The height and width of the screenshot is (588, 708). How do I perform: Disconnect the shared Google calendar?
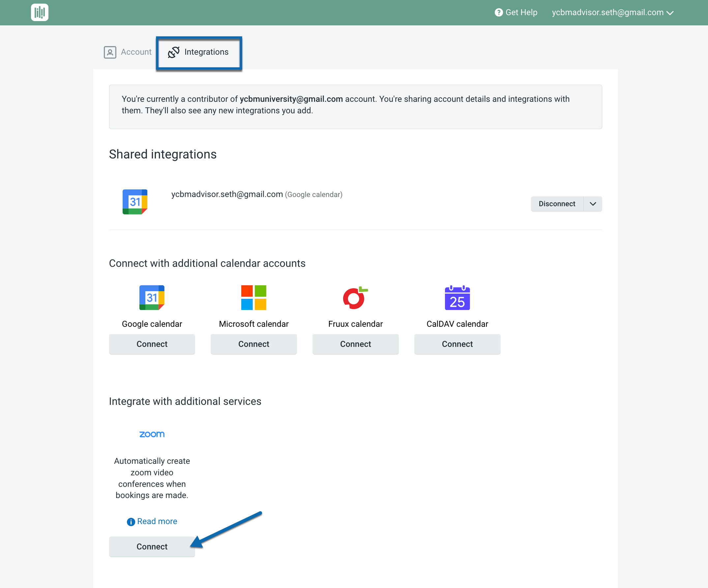pyautogui.click(x=557, y=204)
